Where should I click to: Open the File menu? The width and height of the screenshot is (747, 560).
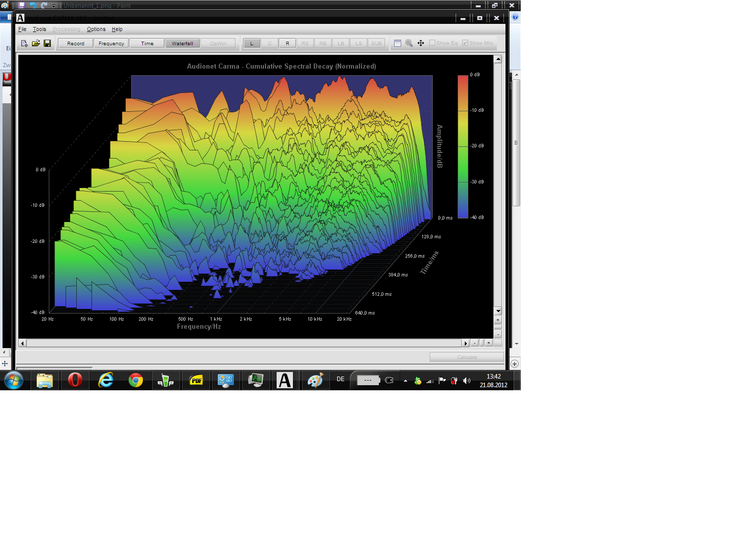pos(22,29)
